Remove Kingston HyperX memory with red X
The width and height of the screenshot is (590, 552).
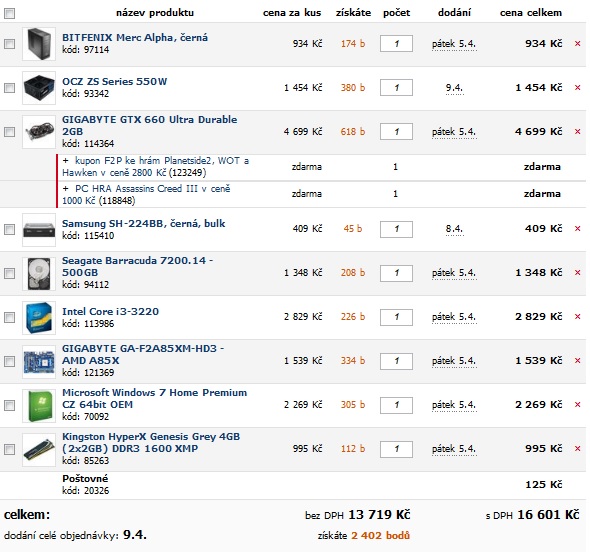(x=577, y=449)
